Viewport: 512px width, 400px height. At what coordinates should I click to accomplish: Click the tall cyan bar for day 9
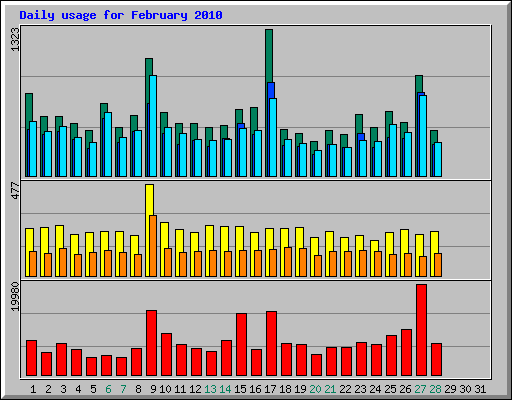[x=153, y=126]
